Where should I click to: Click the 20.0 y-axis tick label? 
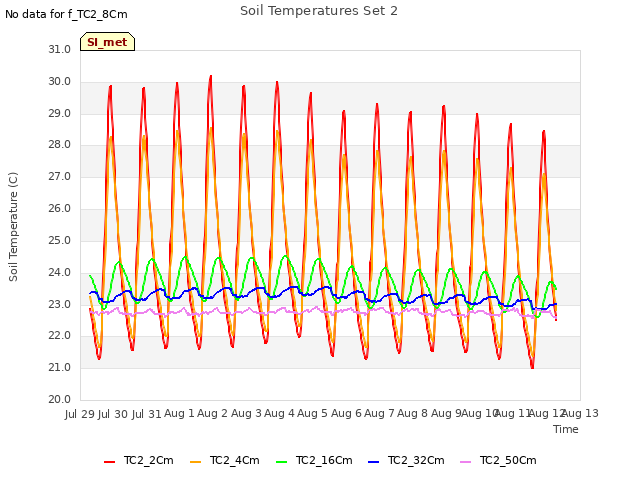point(60,399)
